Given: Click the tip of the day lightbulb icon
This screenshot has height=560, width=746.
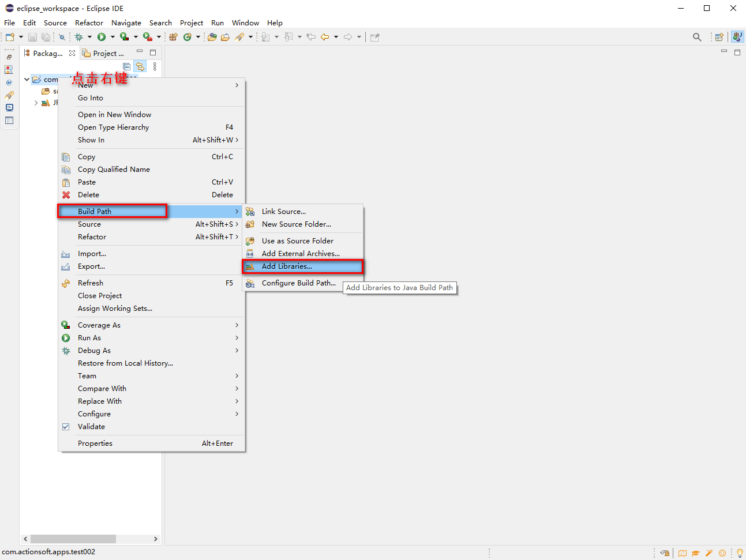Looking at the screenshot, I should pos(739,553).
